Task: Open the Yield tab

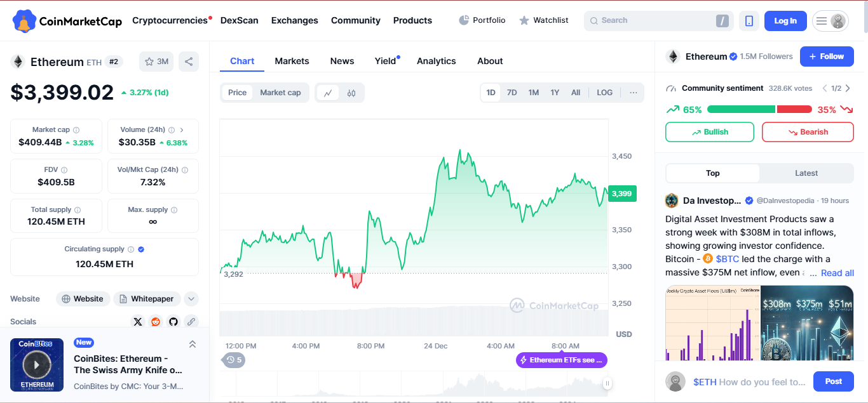Action: (386, 61)
